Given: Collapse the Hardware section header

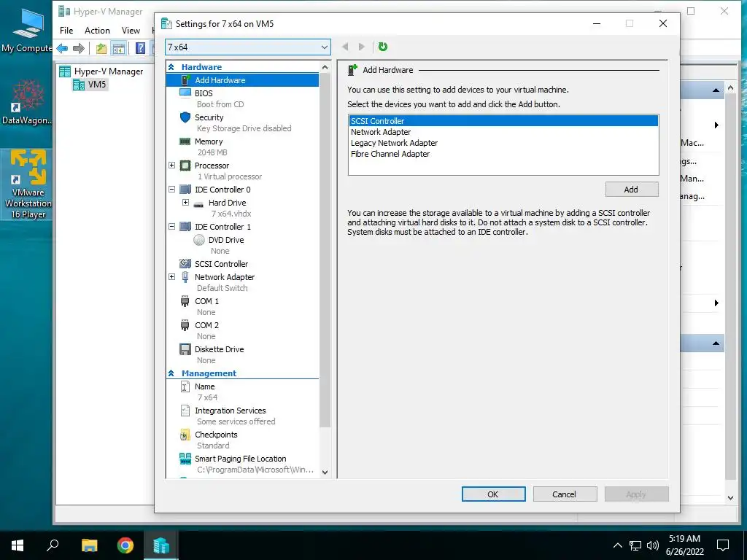Looking at the screenshot, I should click(171, 67).
